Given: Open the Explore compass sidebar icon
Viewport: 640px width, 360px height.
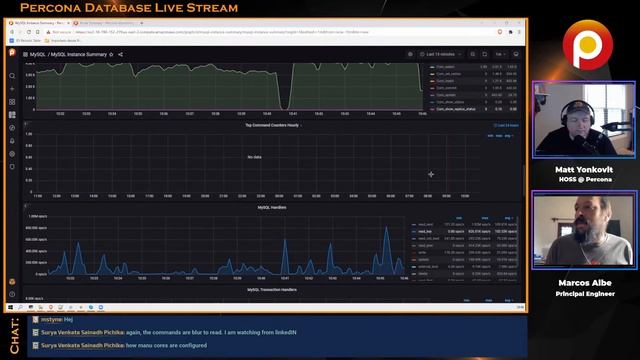Looking at the screenshot, I should [12, 128].
